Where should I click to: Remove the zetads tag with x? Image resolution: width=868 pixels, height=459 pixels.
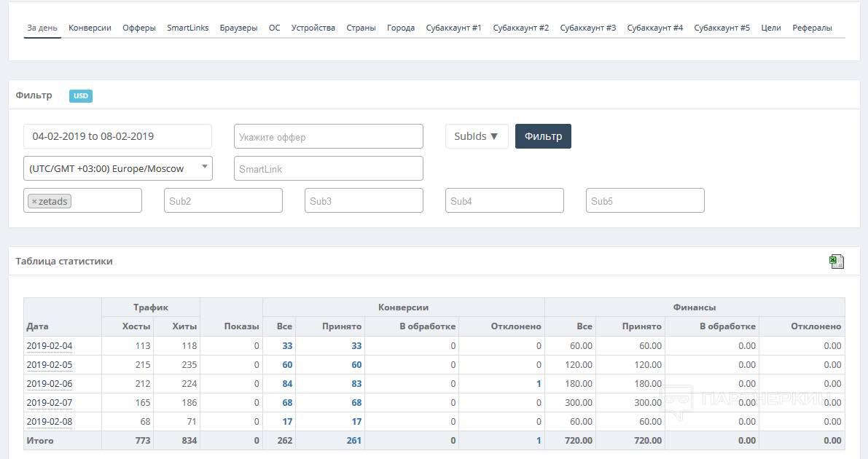click(34, 201)
